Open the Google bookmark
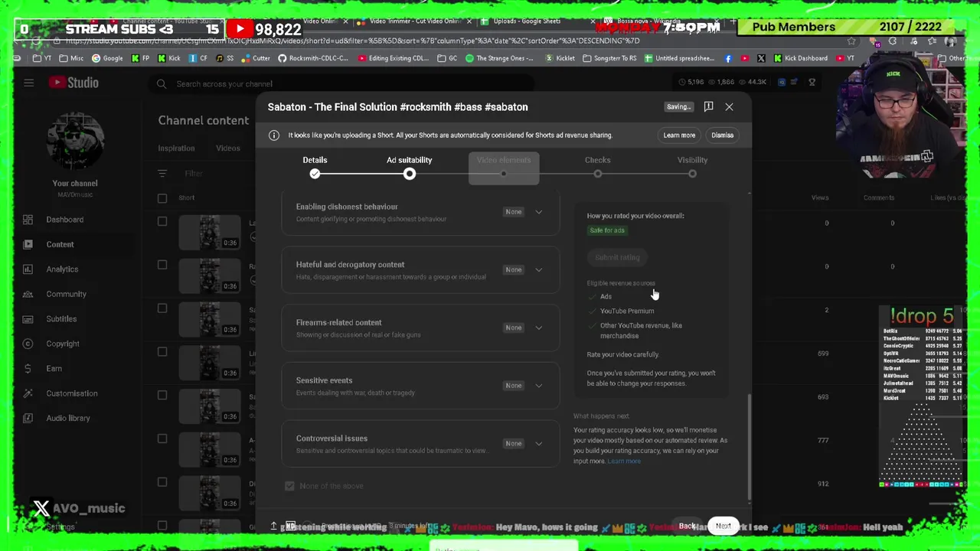Viewport: 980px width, 551px height. click(x=107, y=58)
